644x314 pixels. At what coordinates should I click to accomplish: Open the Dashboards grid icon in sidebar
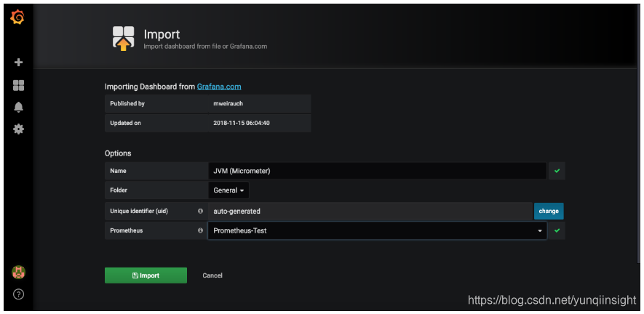(x=18, y=85)
